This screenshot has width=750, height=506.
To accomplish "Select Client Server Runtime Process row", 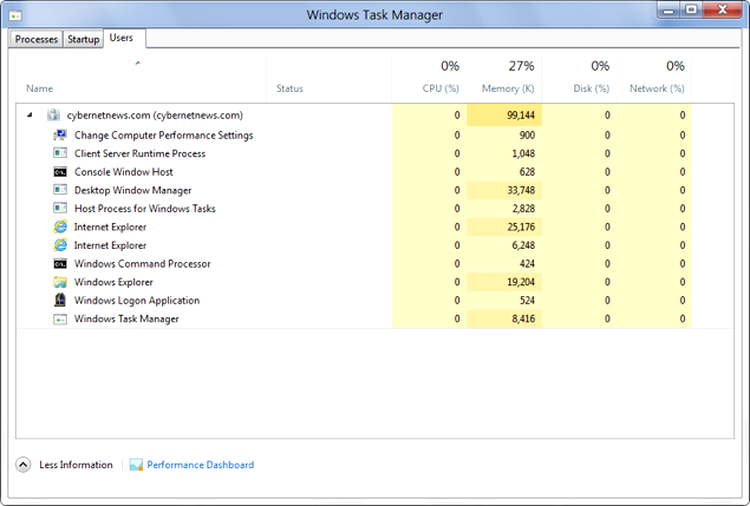I will [x=375, y=154].
